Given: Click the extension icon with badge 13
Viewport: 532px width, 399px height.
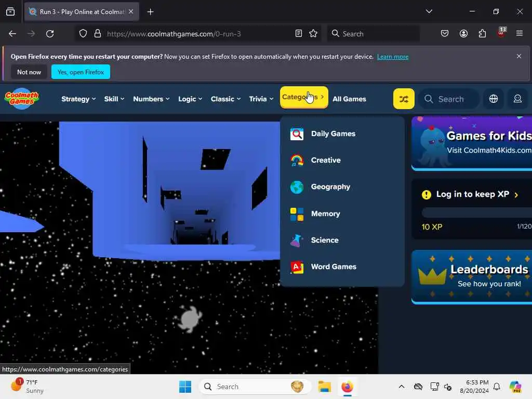Looking at the screenshot, I should tap(501, 33).
